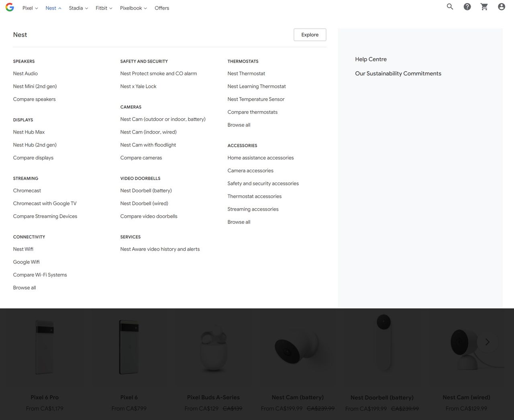Select Nest x Yale Lock
514x420 pixels.
(138, 86)
